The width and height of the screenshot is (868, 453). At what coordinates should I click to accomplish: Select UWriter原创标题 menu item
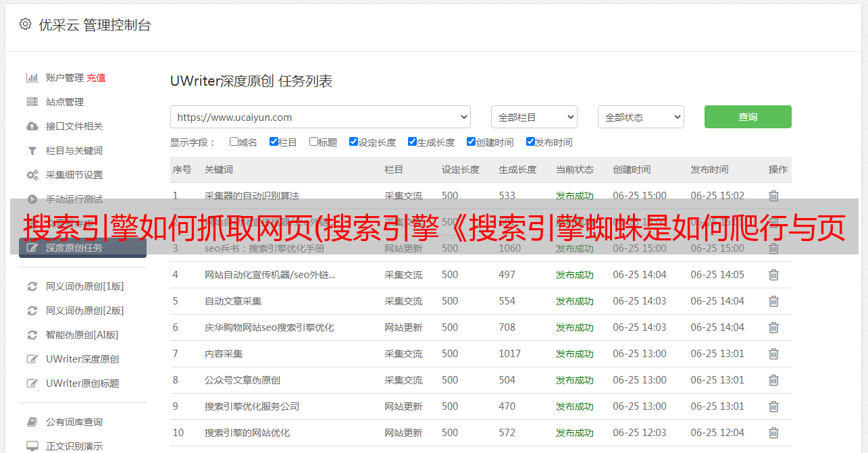[82, 383]
